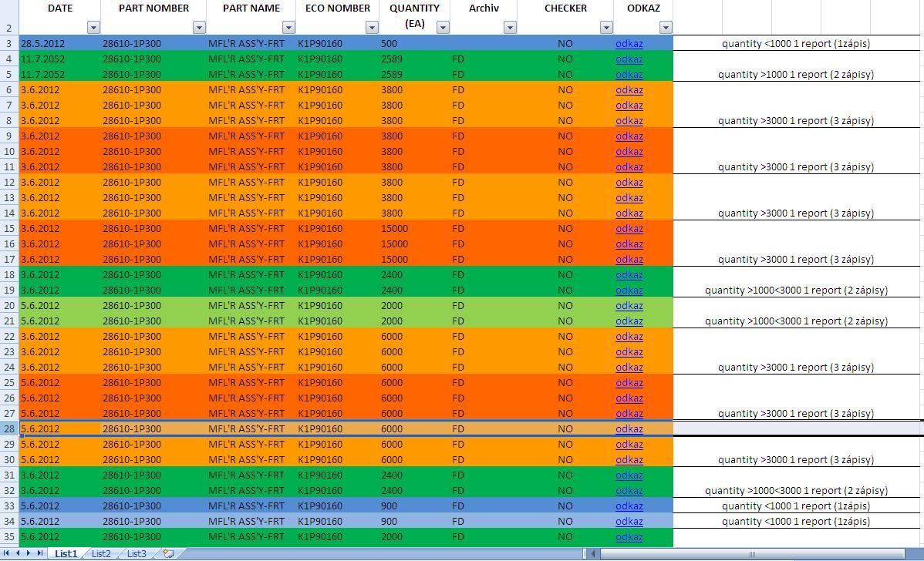The height and width of the screenshot is (561, 924).
Task: Jump to the first sheet tab arrow
Action: tap(6, 553)
